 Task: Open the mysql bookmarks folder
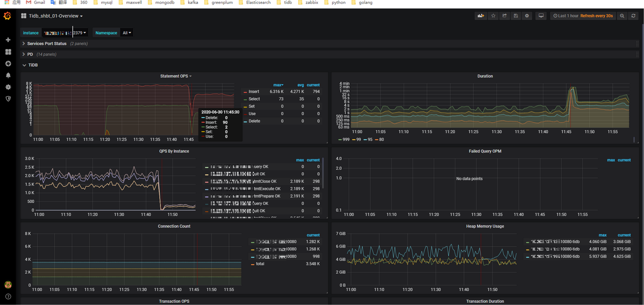[x=103, y=2]
